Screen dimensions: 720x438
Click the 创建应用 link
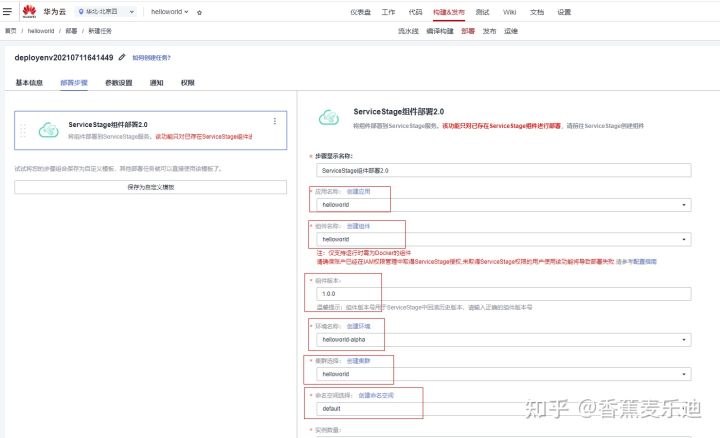pos(358,191)
